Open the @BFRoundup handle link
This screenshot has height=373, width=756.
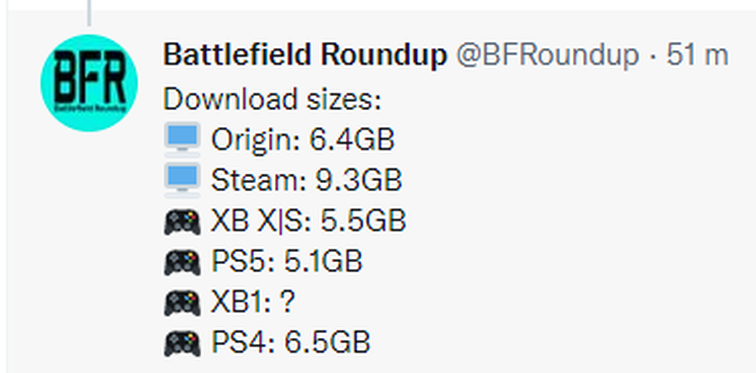(x=548, y=55)
